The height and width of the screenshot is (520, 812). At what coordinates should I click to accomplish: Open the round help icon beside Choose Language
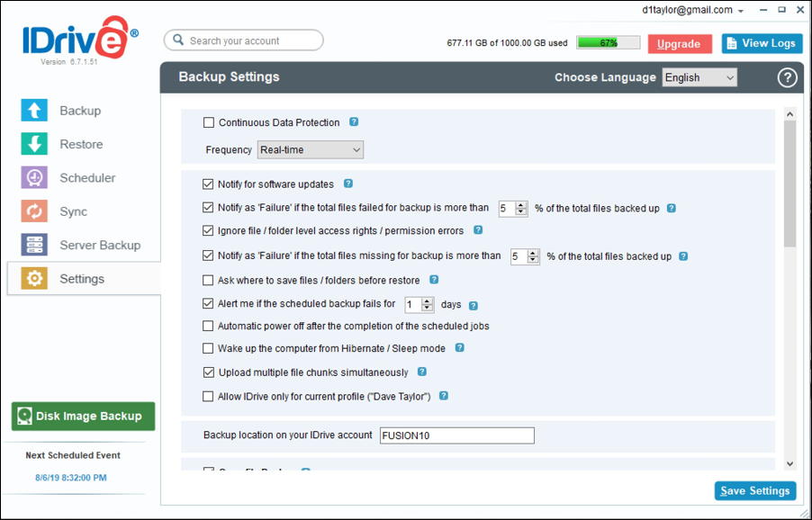[787, 77]
